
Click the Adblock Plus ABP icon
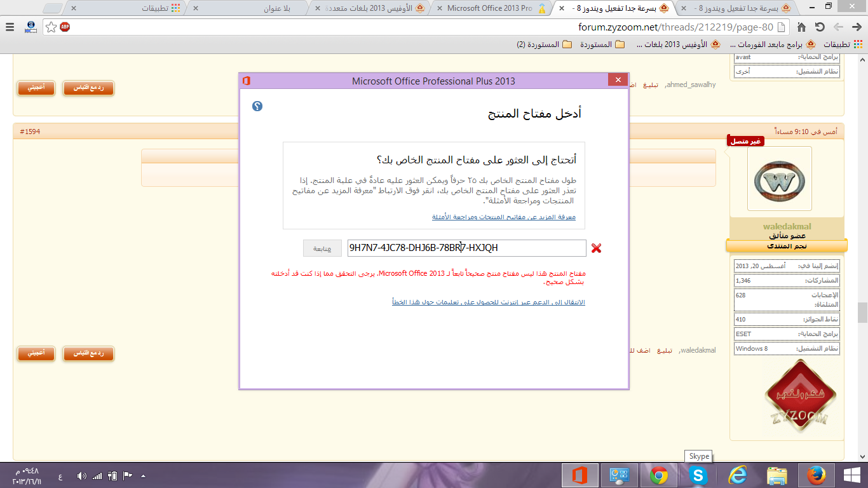pos(65,27)
